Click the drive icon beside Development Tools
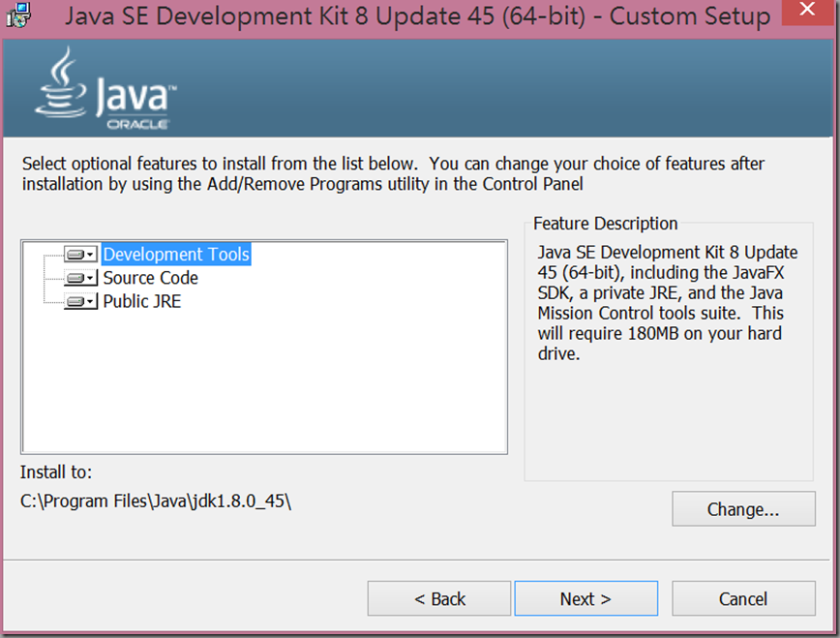The image size is (840, 638). [75, 255]
